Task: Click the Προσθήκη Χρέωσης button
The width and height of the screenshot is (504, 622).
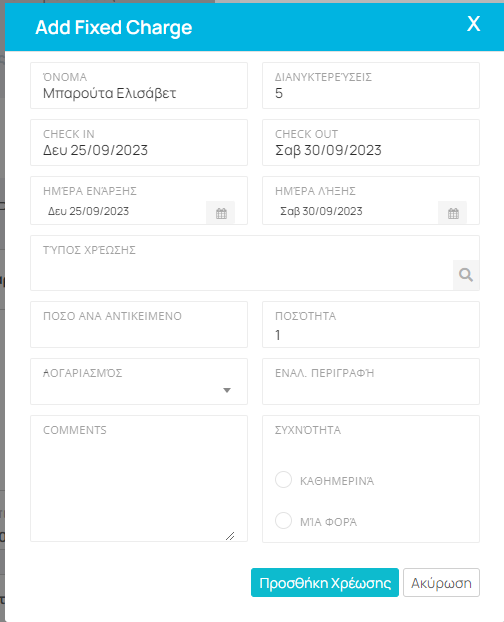Action: point(325,583)
